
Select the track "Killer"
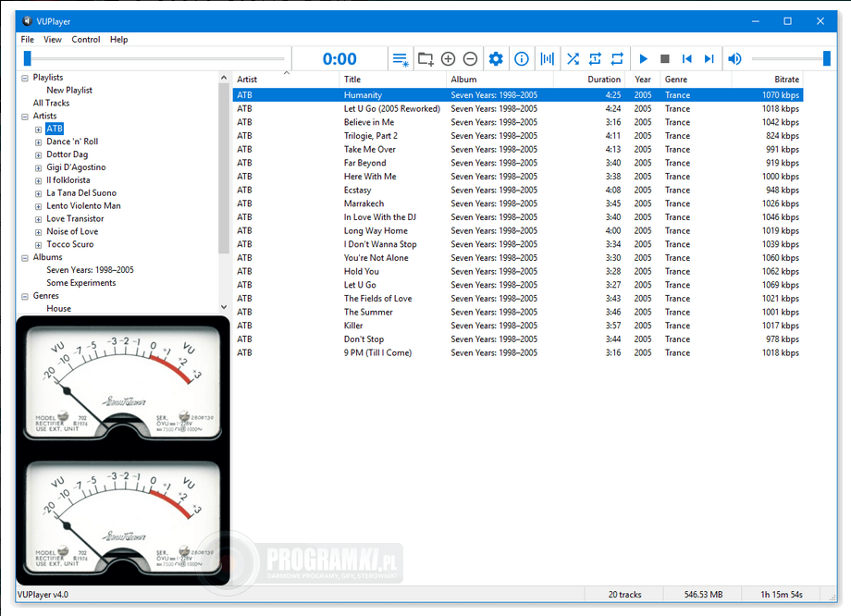518,326
